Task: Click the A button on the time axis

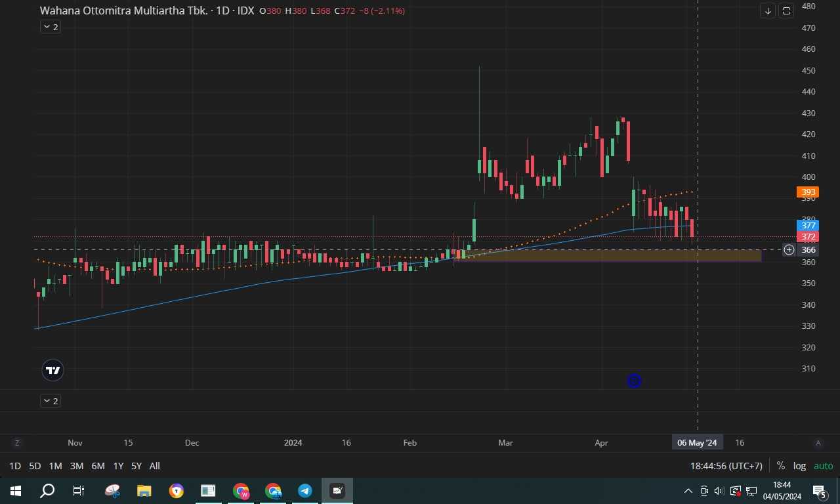Action: (818, 443)
